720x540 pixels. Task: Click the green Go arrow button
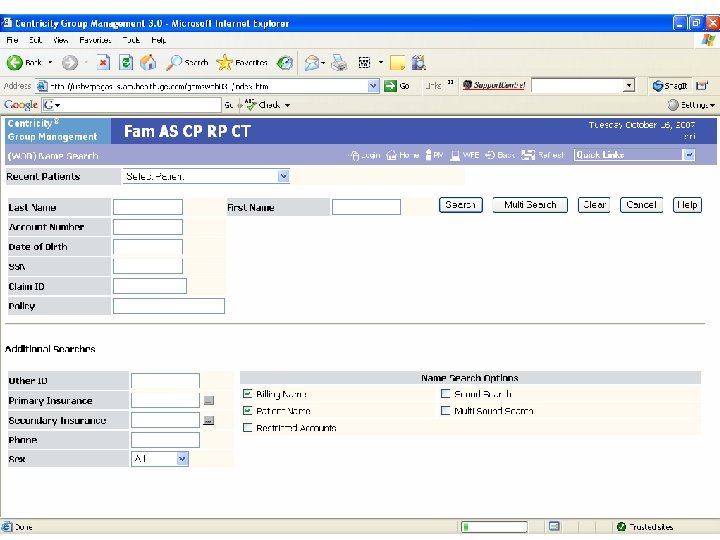[397, 86]
